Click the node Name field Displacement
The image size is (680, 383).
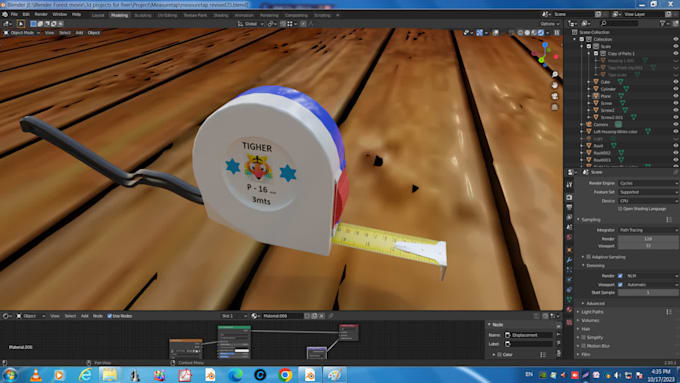[x=529, y=335]
